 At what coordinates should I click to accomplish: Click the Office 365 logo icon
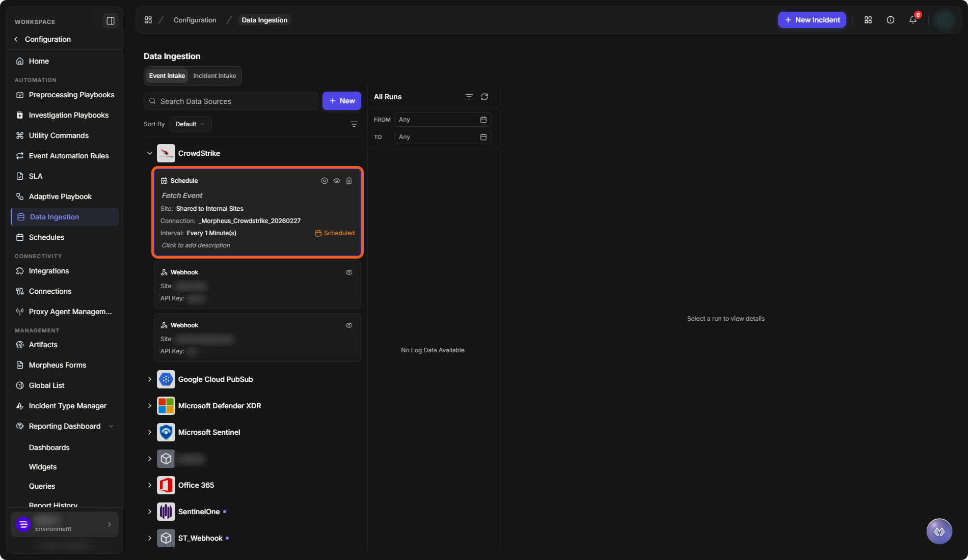(166, 485)
